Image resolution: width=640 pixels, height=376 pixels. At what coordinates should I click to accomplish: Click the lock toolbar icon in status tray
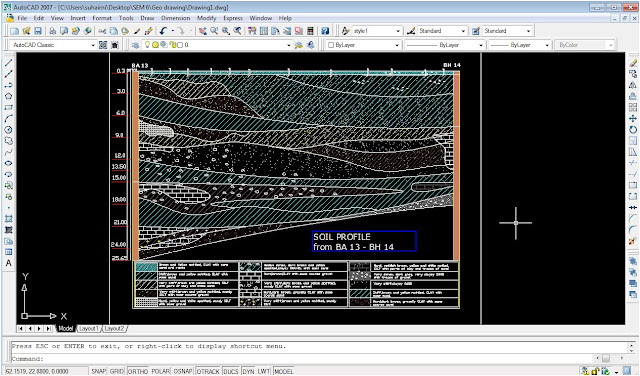pyautogui.click(x=596, y=371)
